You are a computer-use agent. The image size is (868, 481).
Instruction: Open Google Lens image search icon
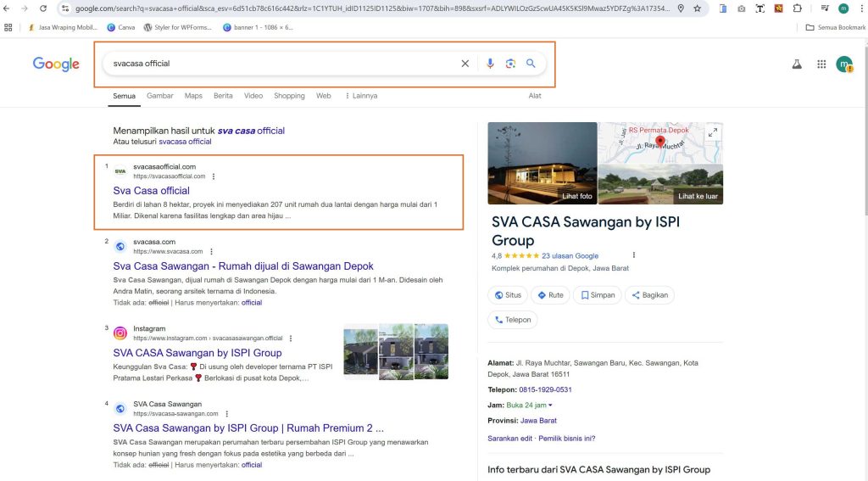pos(510,64)
